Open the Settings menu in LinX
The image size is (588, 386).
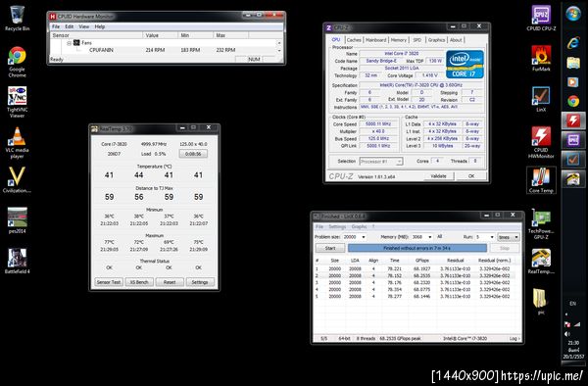click(337, 226)
